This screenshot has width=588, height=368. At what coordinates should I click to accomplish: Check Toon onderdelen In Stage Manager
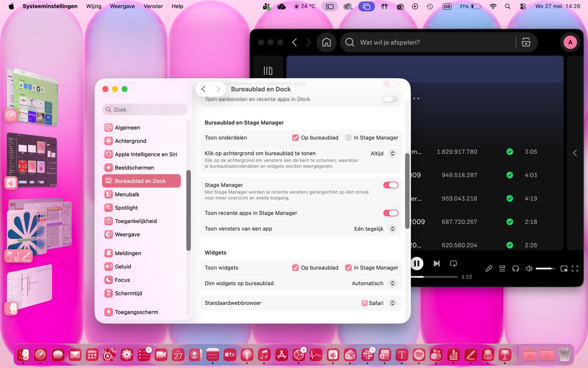coord(348,138)
